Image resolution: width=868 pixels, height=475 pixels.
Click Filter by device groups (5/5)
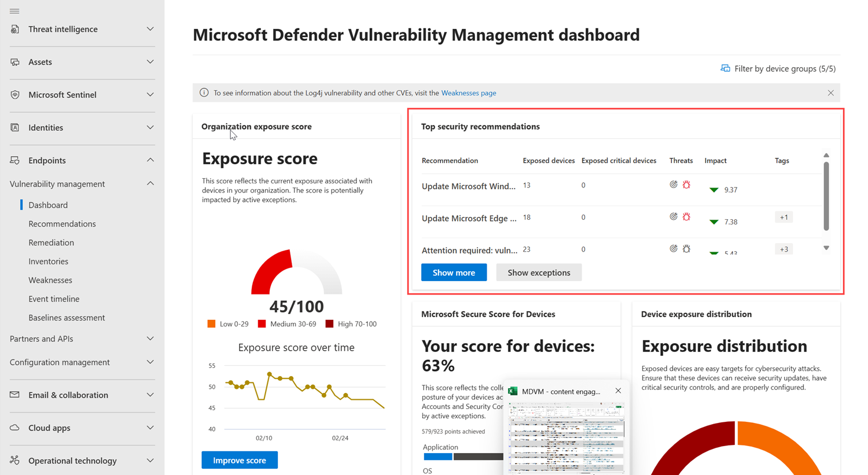point(778,68)
